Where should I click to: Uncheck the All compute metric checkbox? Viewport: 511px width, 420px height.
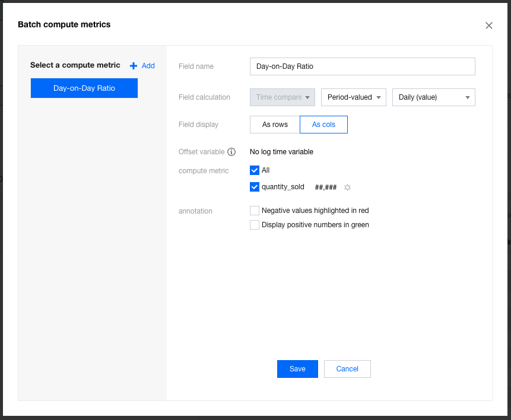tap(255, 170)
